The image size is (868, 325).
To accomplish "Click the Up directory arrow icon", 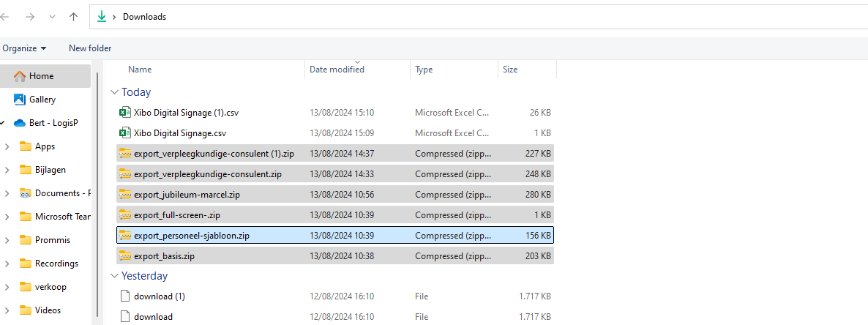I will 73,16.
